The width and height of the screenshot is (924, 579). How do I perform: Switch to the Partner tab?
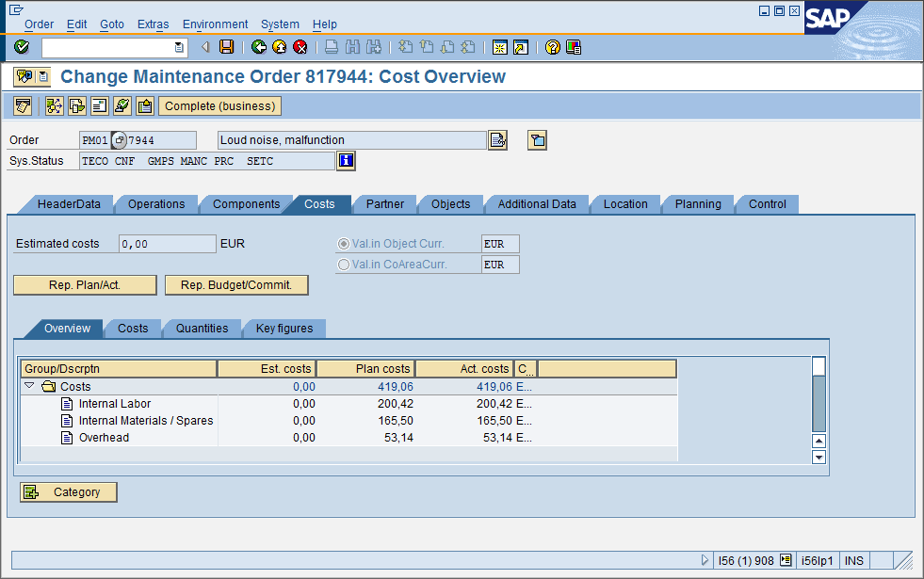point(385,203)
